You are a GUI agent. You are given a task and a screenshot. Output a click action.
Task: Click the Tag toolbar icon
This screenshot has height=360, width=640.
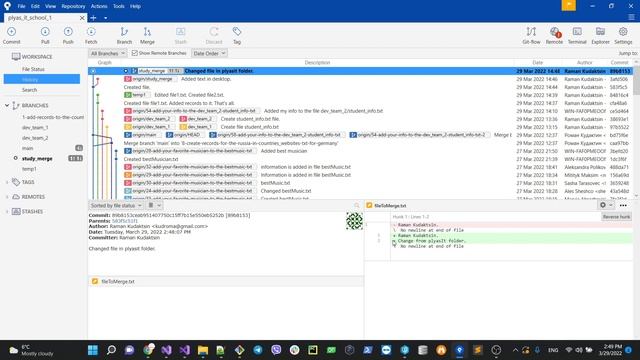click(237, 36)
